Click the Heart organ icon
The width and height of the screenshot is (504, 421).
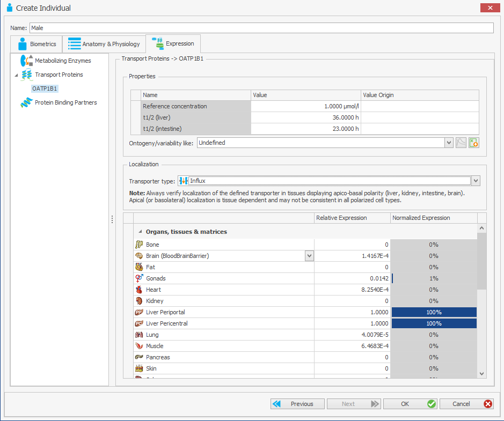tap(139, 290)
